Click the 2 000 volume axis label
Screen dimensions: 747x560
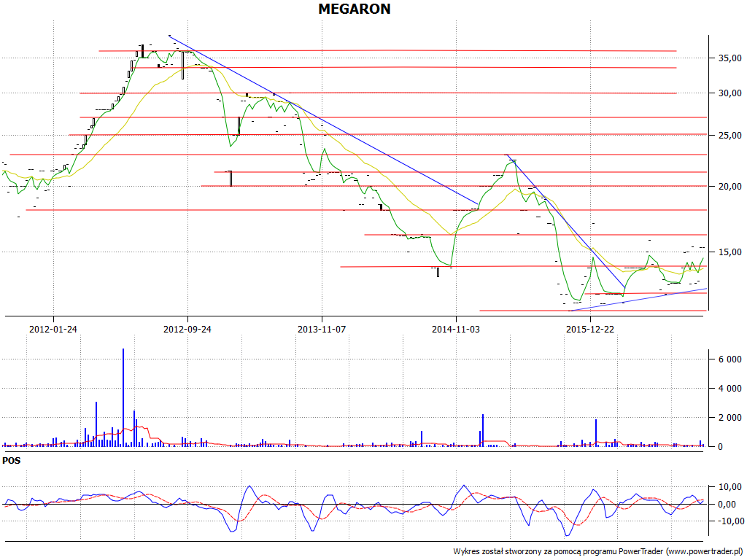(x=729, y=418)
